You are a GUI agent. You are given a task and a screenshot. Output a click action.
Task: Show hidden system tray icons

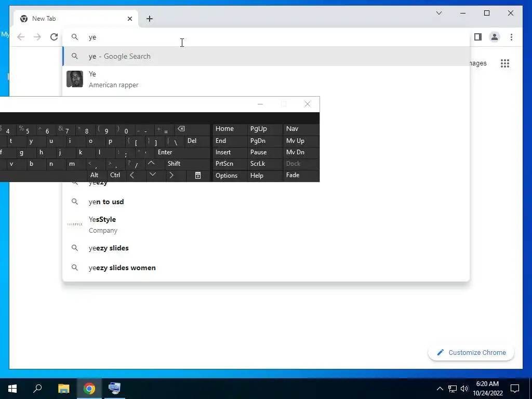click(x=440, y=389)
